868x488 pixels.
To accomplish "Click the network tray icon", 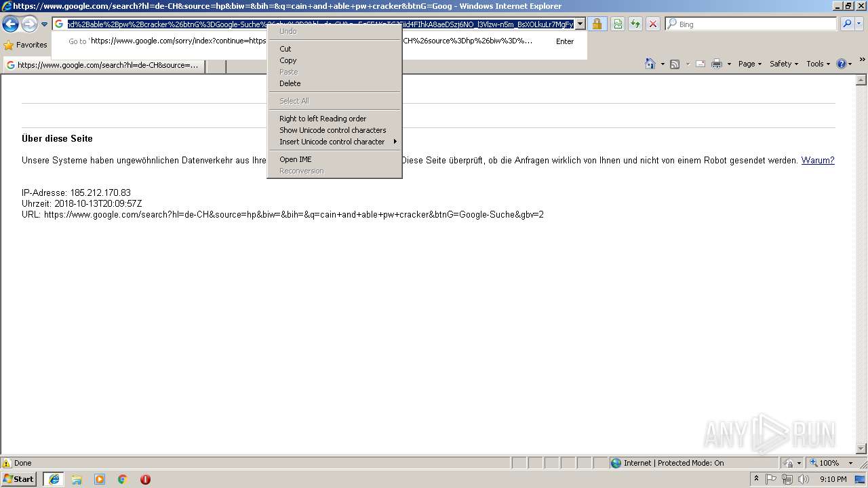I will tap(787, 479).
